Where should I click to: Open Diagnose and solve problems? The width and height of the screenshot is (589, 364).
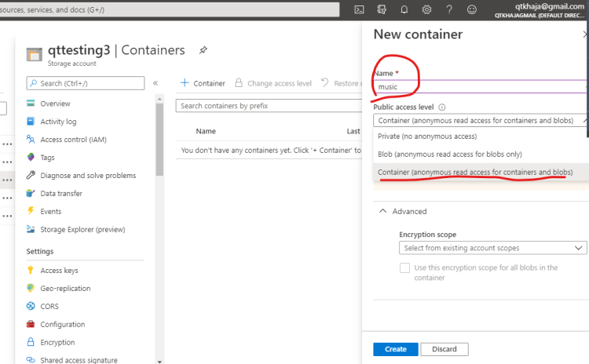pos(88,176)
